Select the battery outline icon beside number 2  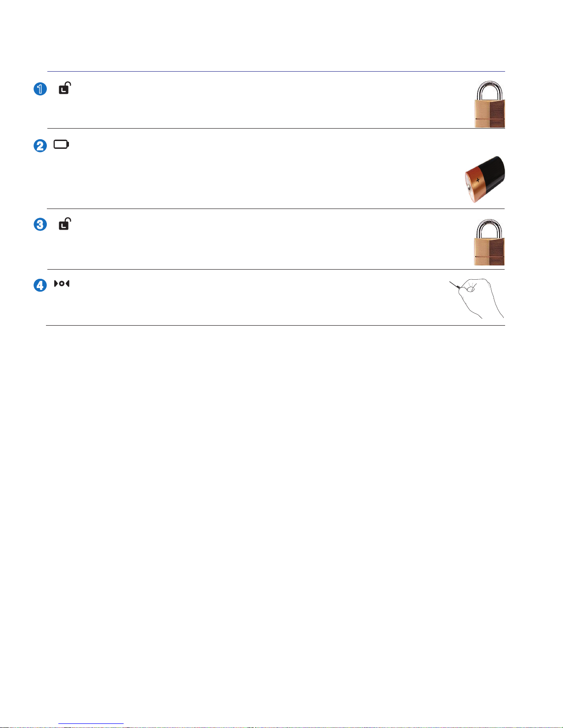[61, 145]
